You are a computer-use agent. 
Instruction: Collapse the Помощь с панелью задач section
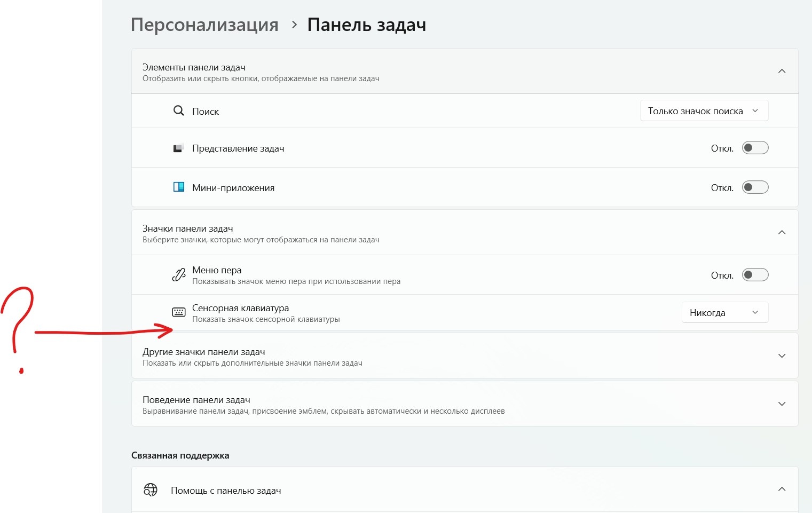click(x=782, y=490)
